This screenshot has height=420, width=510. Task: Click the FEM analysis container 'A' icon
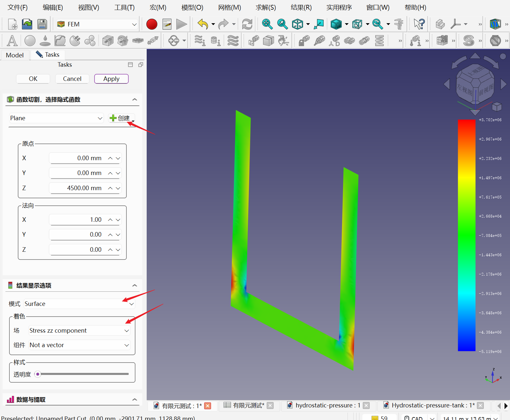(12, 41)
